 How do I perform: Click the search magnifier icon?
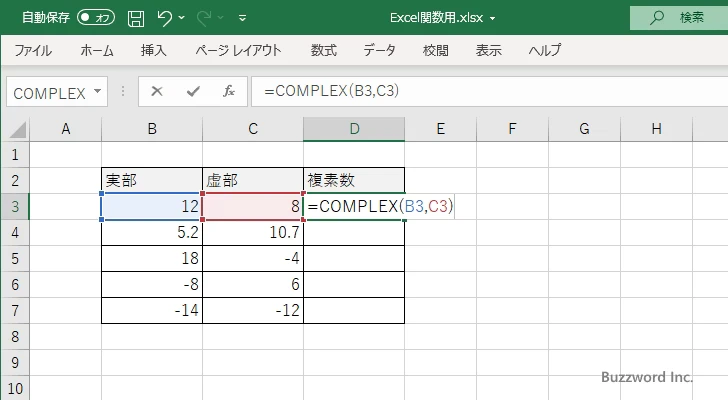(x=656, y=18)
